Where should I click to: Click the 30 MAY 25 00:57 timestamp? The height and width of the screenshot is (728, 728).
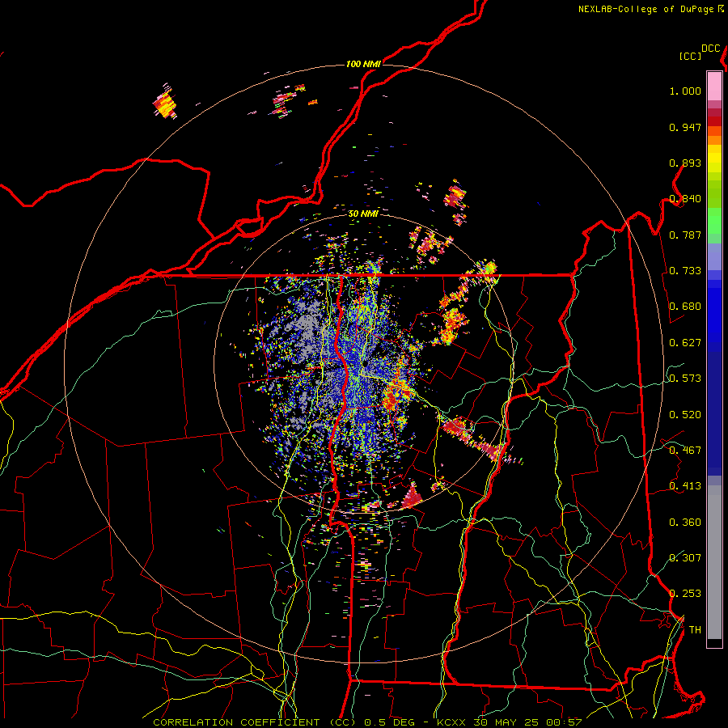(527, 722)
